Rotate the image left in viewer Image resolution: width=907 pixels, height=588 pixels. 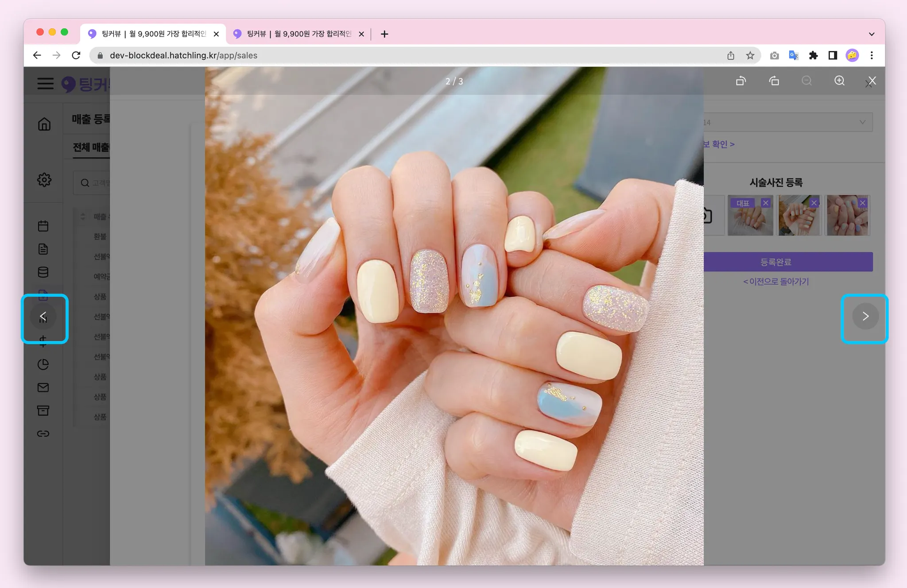[741, 81]
